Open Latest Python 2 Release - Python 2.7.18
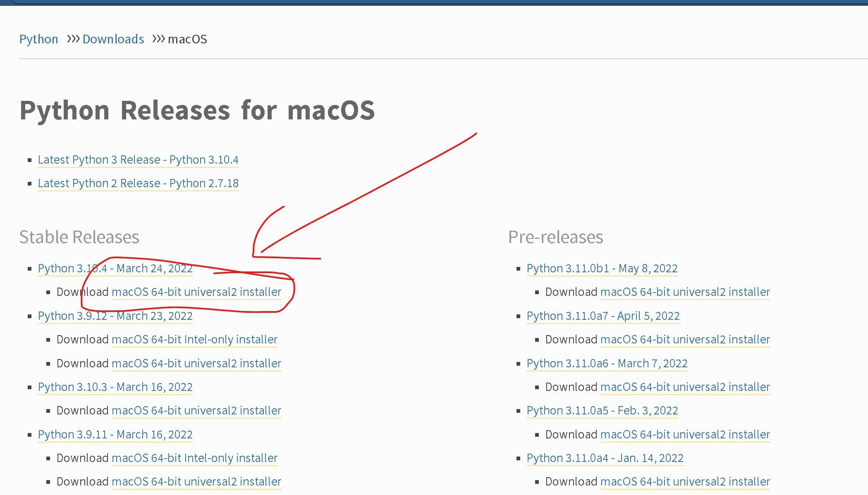The image size is (868, 495). tap(138, 183)
